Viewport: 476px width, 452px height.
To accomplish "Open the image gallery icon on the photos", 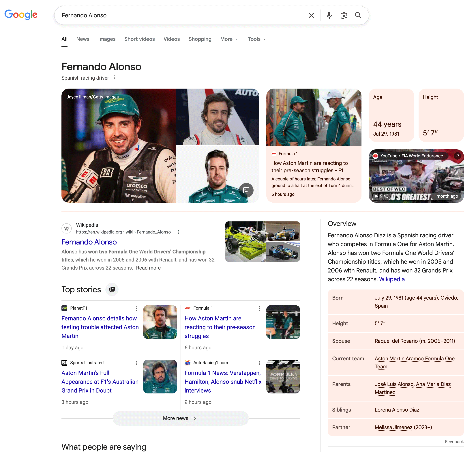I will 246,190.
